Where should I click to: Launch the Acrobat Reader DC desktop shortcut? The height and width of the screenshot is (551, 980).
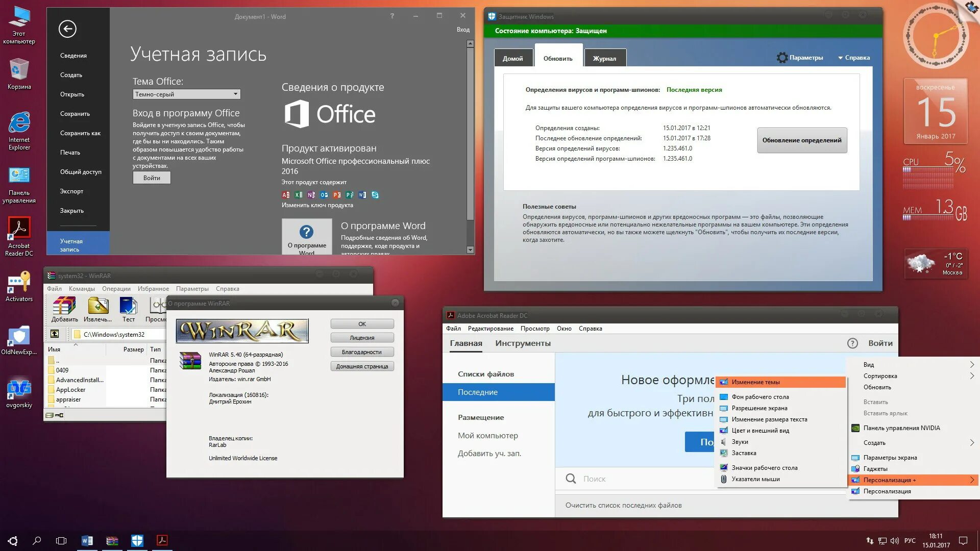(19, 236)
